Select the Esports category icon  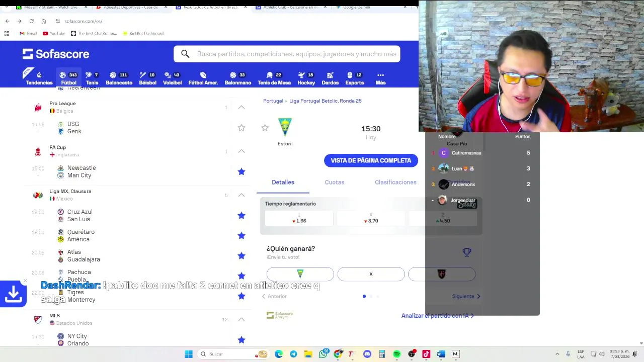tap(354, 78)
